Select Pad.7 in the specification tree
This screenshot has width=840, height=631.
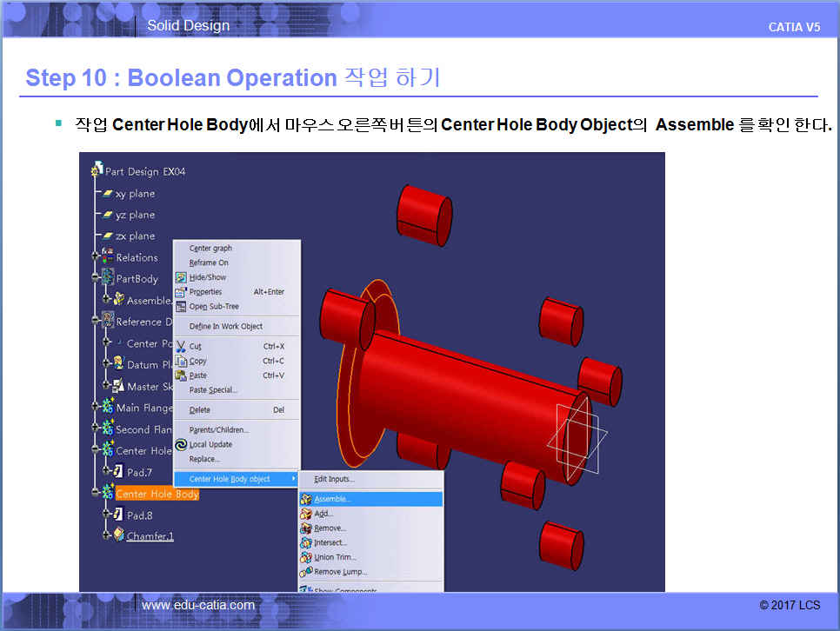coord(138,472)
